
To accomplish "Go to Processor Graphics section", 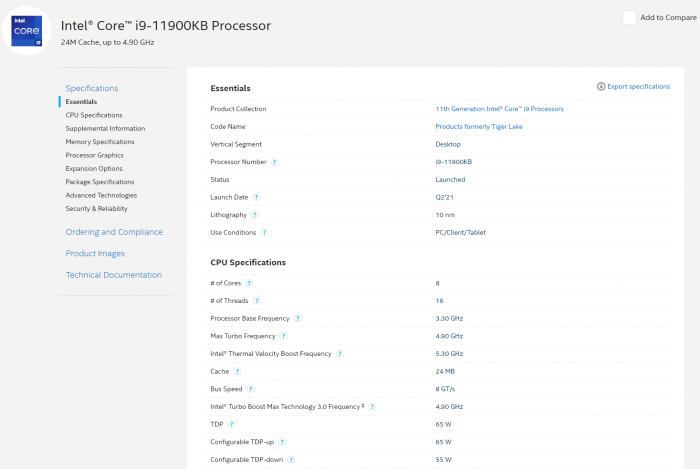I will tap(95, 155).
